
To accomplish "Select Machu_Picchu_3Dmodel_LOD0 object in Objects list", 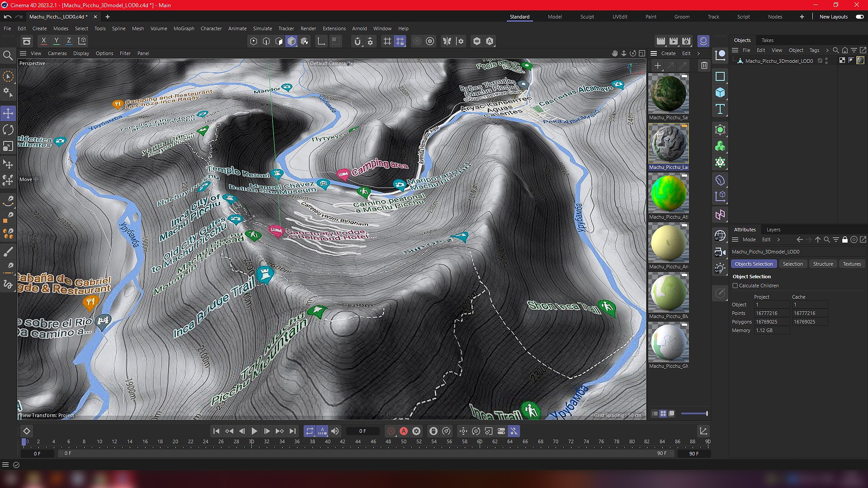I will point(779,61).
